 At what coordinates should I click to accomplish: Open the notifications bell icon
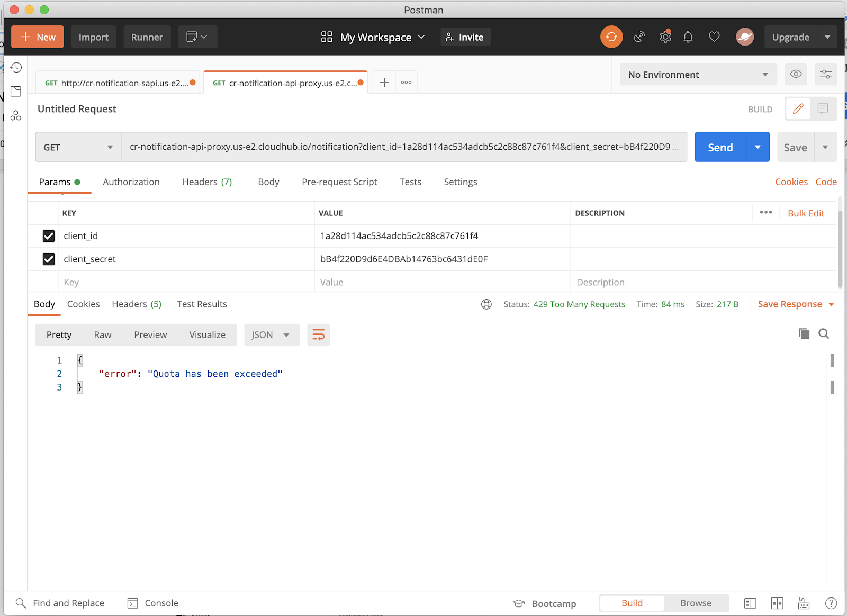coord(688,37)
